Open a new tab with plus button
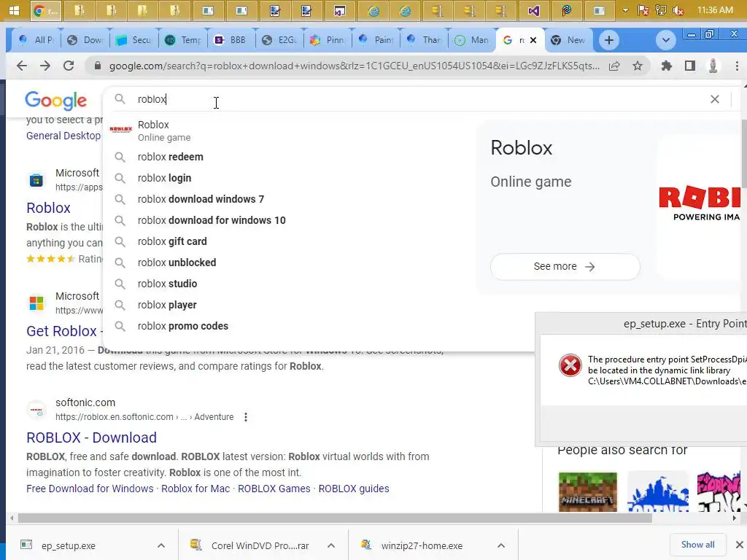Screen dimensions: 747x560 (609, 40)
